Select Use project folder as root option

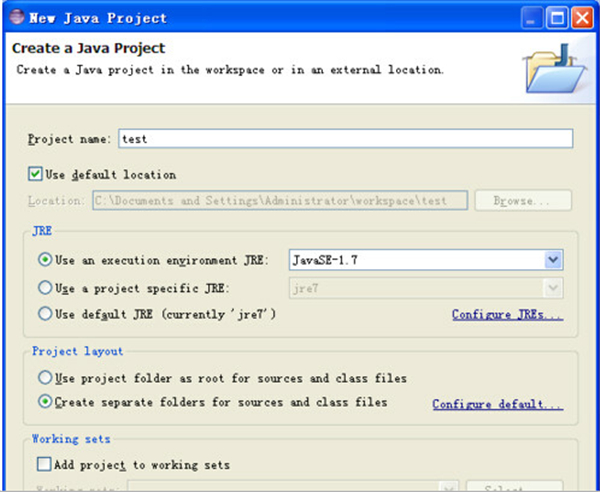[x=45, y=378]
